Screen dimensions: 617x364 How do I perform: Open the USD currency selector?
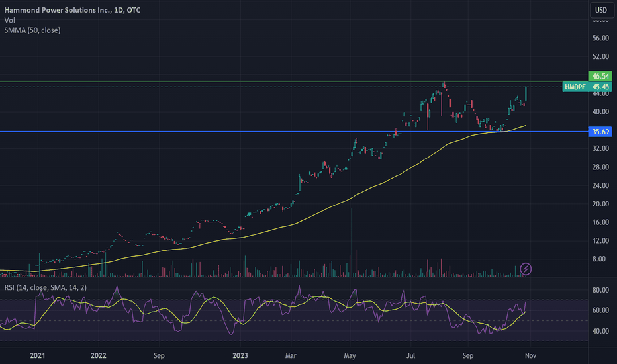[x=601, y=10]
